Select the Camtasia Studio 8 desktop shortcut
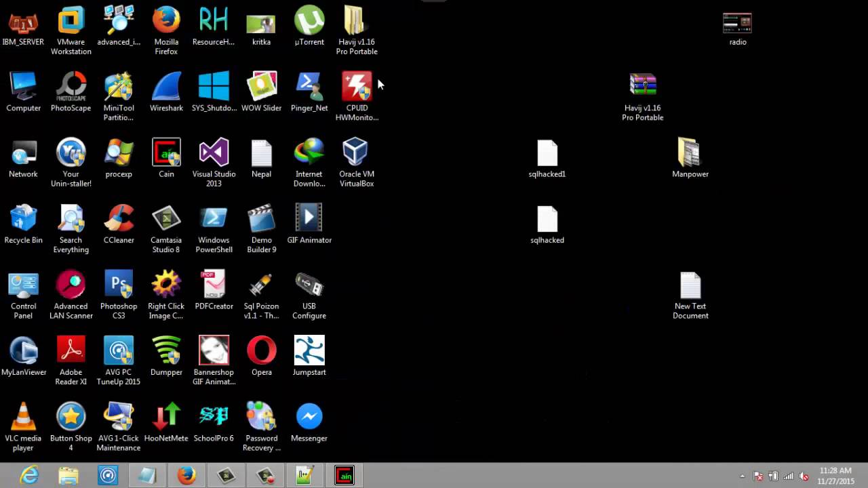Image resolution: width=868 pixels, height=488 pixels. [x=166, y=229]
